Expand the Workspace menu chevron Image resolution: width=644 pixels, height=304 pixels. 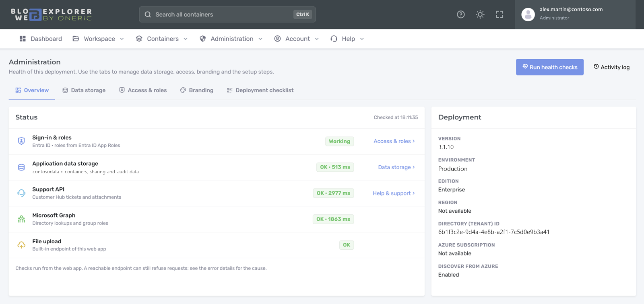(122, 39)
